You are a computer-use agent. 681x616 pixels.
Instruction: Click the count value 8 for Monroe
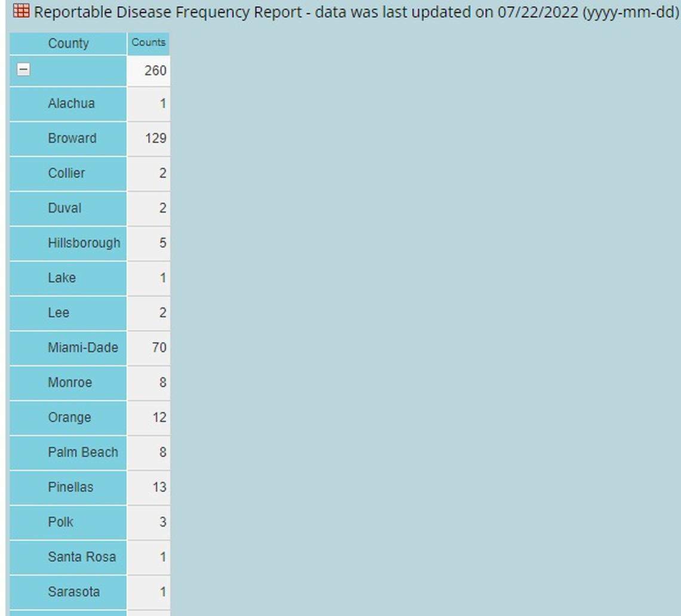click(x=162, y=383)
